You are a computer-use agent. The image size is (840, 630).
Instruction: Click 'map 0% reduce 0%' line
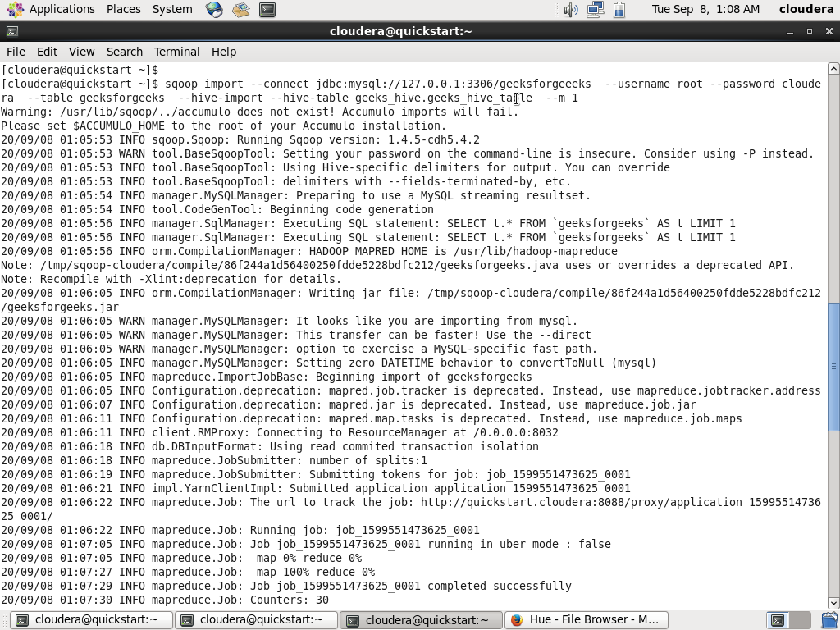(181, 558)
